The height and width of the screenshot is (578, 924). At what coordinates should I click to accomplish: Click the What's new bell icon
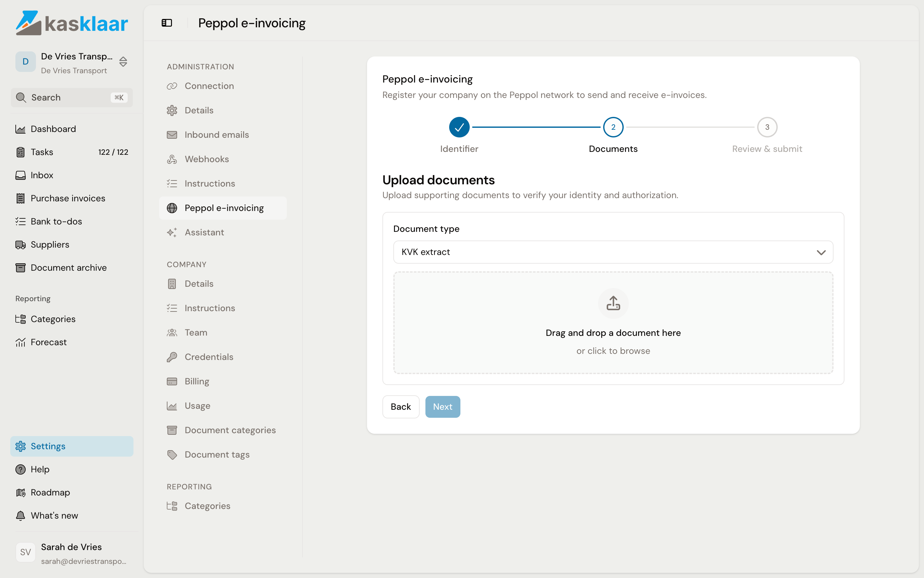click(21, 516)
